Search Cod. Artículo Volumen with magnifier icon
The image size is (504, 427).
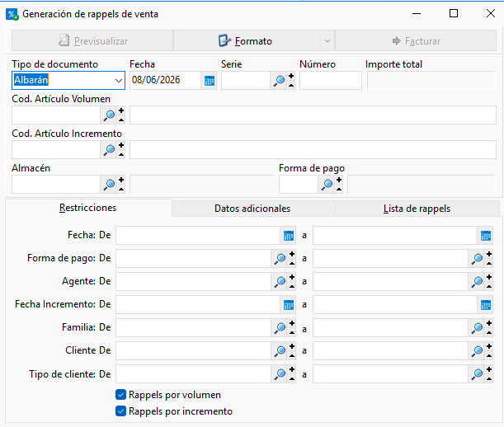pyautogui.click(x=109, y=115)
